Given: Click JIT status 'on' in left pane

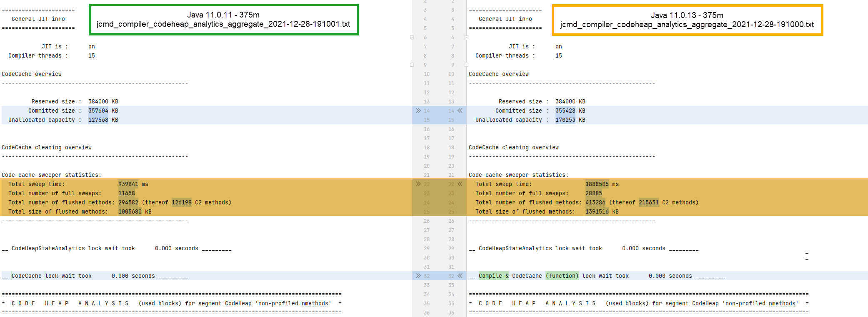Looking at the screenshot, I should pyautogui.click(x=92, y=46).
